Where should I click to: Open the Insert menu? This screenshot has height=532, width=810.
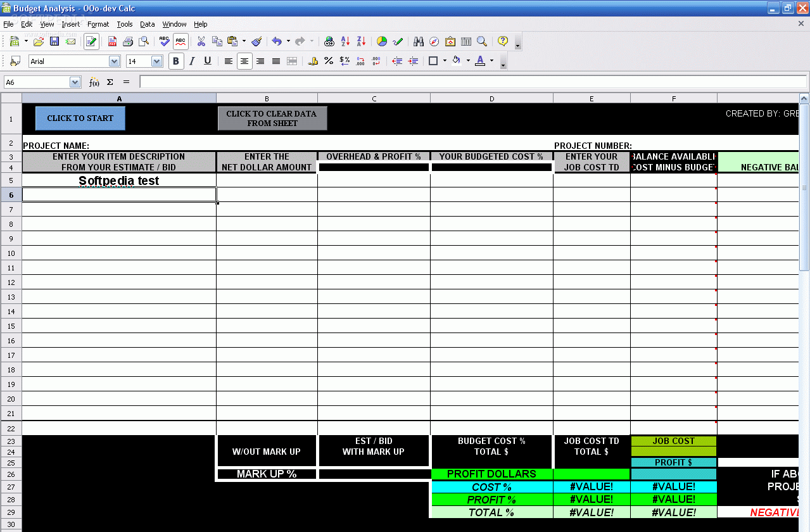[x=71, y=24]
